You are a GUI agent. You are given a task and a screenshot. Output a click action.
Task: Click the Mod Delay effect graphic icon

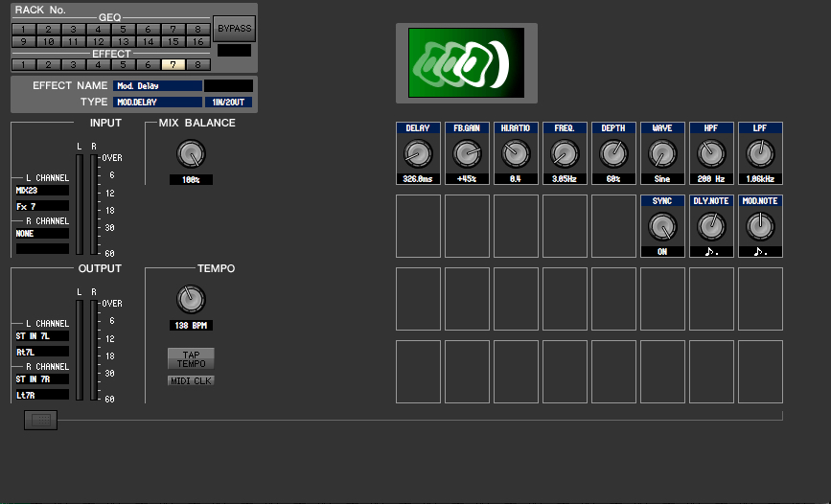click(466, 62)
